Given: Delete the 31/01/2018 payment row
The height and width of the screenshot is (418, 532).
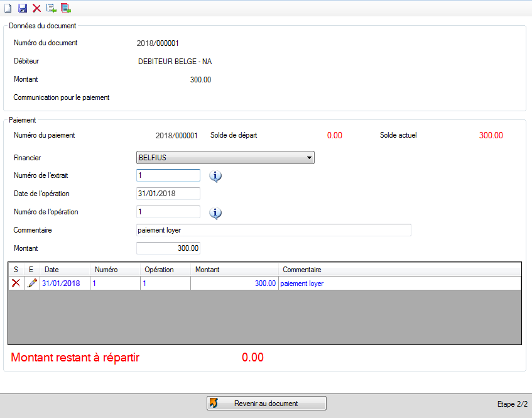Looking at the screenshot, I should pos(16,283).
